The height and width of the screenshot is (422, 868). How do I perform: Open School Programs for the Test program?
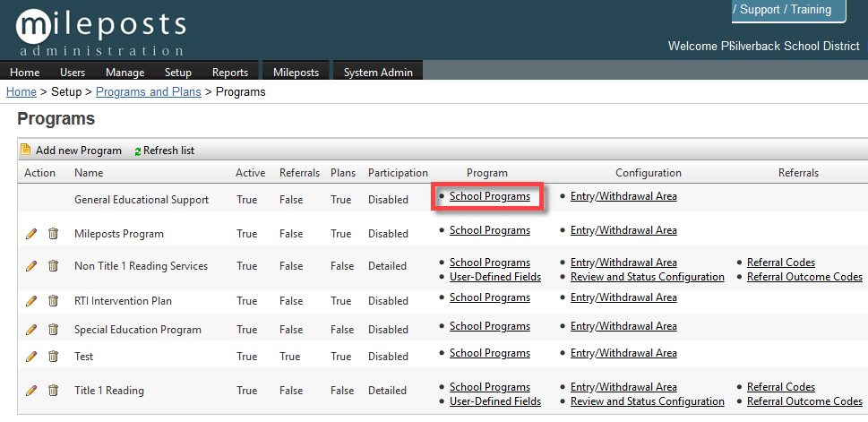(x=490, y=353)
